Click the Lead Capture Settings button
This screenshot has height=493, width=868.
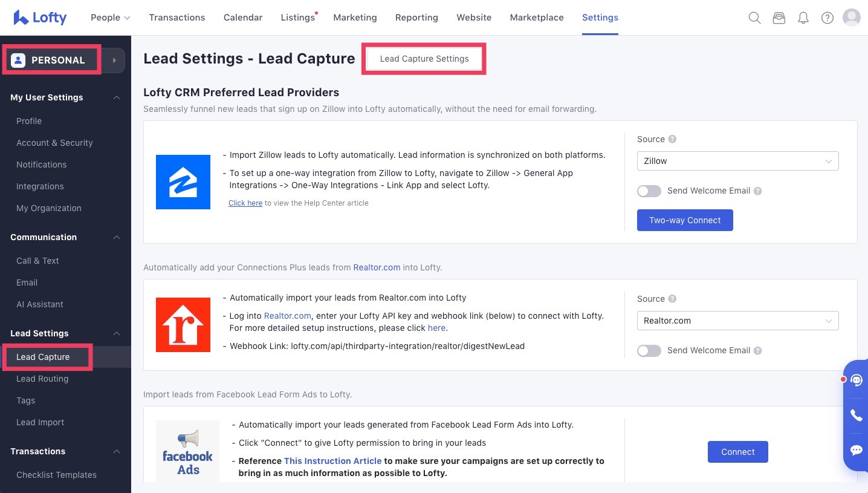(x=424, y=59)
